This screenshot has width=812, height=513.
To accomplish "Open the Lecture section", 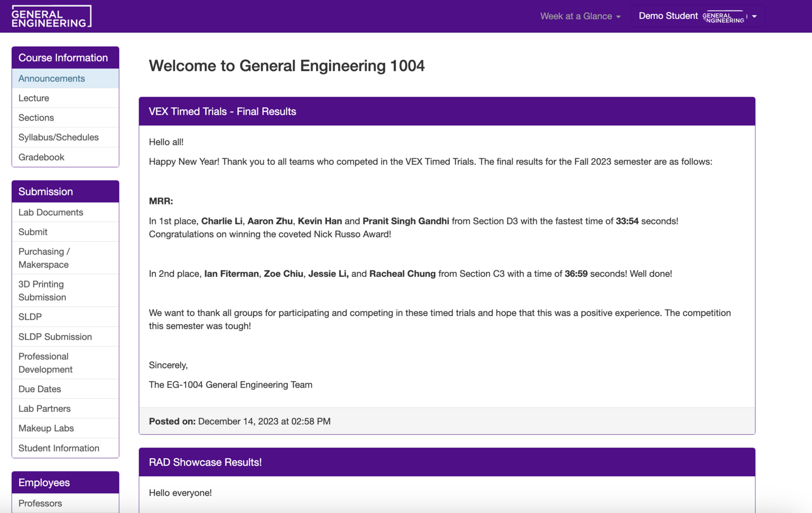I will click(33, 98).
